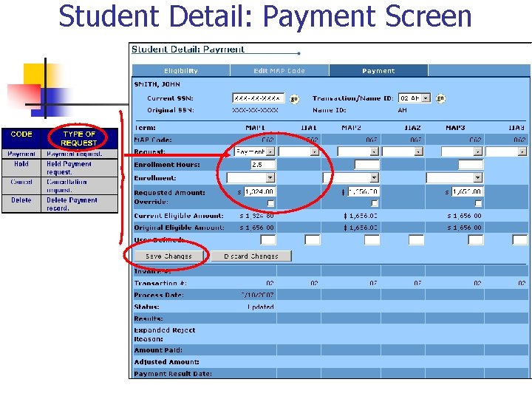Click the Discard Changes button
The image size is (532, 399).
point(251,256)
